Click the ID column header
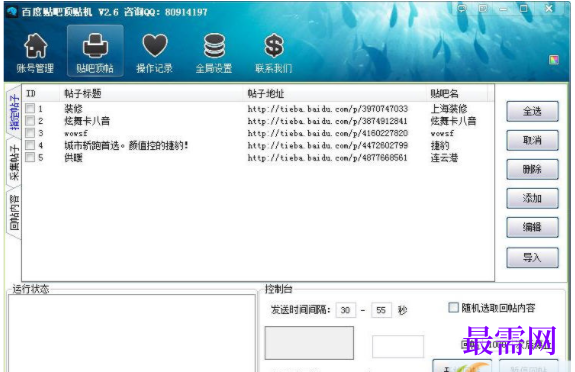Image resolution: width=575 pixels, height=372 pixels. coord(41,94)
